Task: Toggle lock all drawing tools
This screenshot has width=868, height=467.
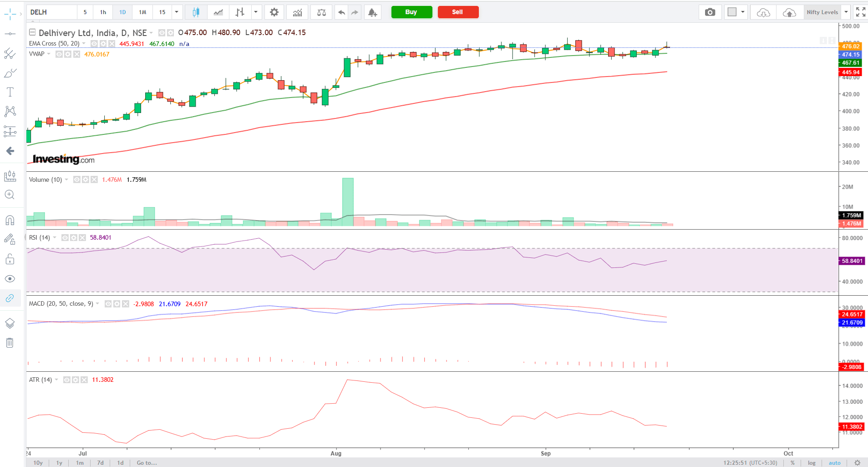Action: click(x=10, y=259)
